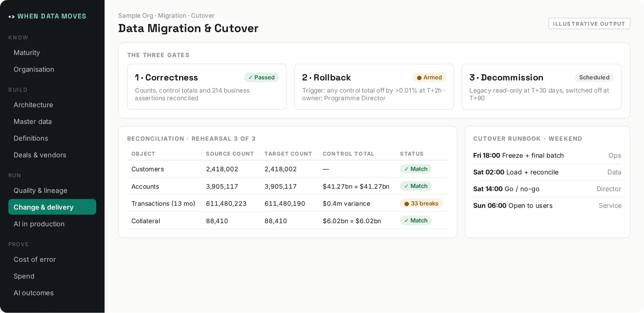Click the $41.27bn = $41.27bn control total

tap(356, 186)
